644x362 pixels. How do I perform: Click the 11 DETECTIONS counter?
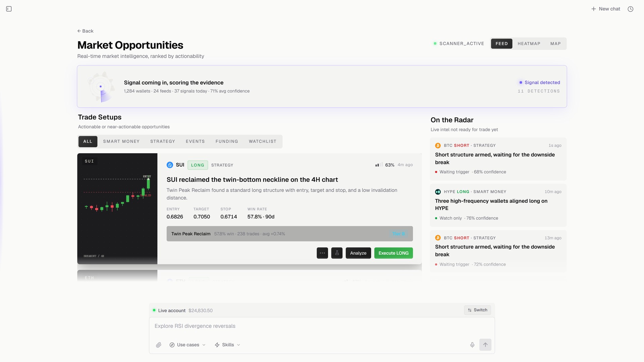click(539, 91)
